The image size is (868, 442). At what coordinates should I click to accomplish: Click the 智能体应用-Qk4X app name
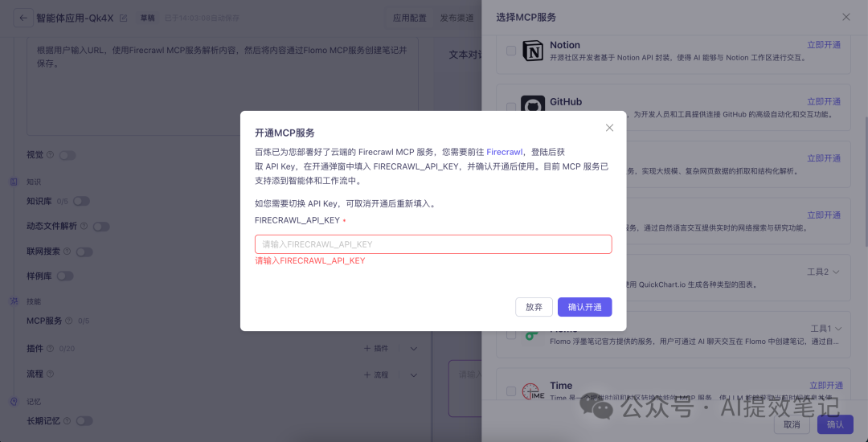[75, 18]
